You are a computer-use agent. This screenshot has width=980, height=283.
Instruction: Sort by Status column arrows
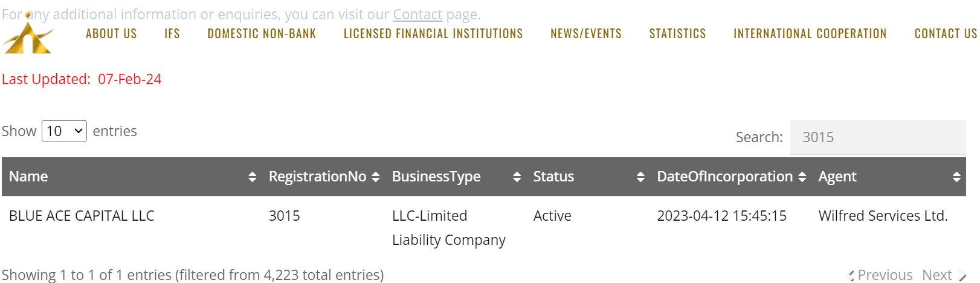(640, 177)
